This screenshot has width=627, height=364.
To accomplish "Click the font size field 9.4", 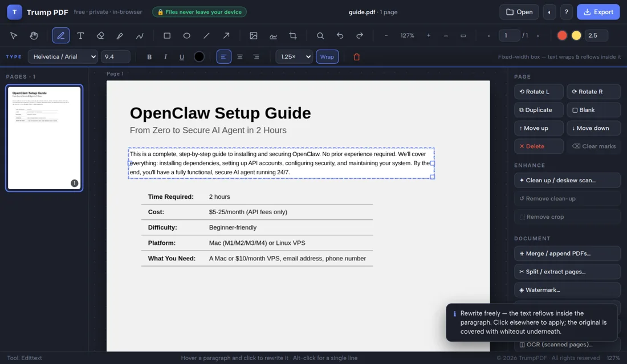I will (x=116, y=57).
